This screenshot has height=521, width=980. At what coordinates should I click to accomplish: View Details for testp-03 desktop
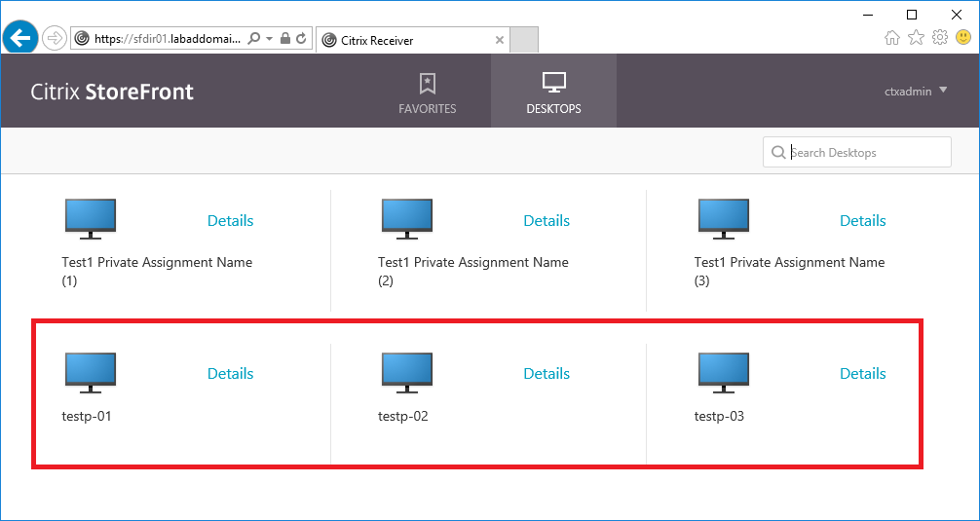(x=862, y=374)
